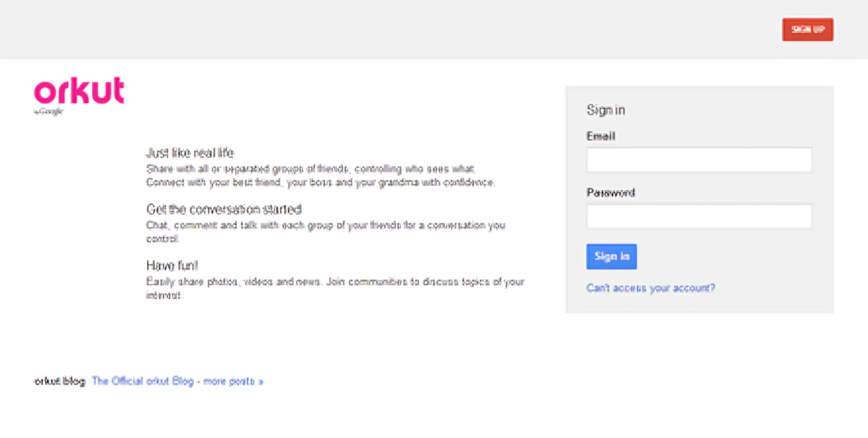
Task: Click the red SIGN UP button
Action: [x=807, y=30]
